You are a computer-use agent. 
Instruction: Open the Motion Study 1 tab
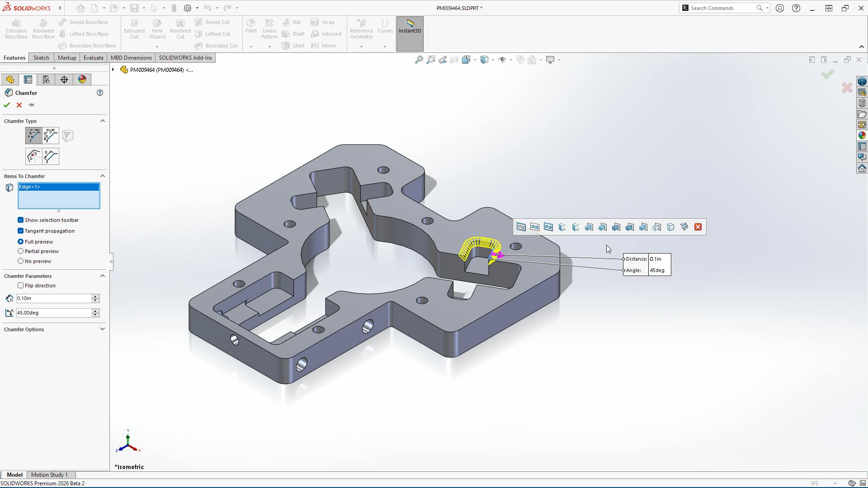point(49,475)
